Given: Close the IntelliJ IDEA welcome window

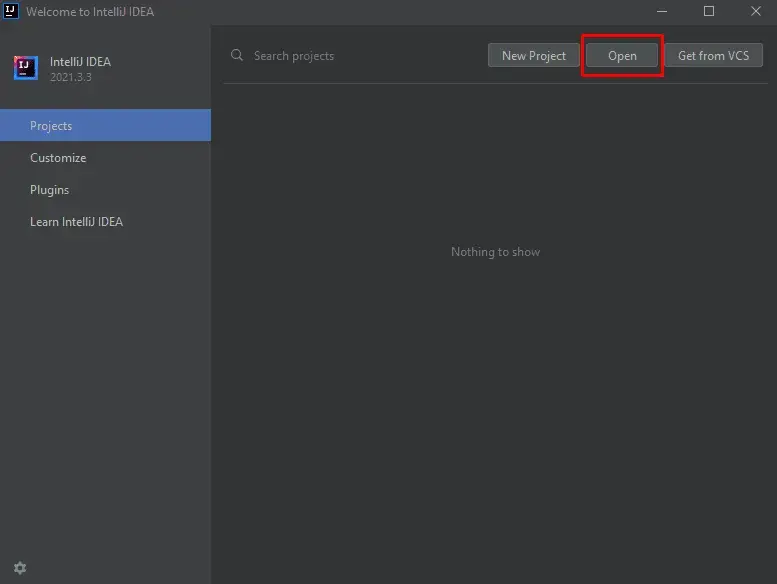Looking at the screenshot, I should click(x=755, y=12).
